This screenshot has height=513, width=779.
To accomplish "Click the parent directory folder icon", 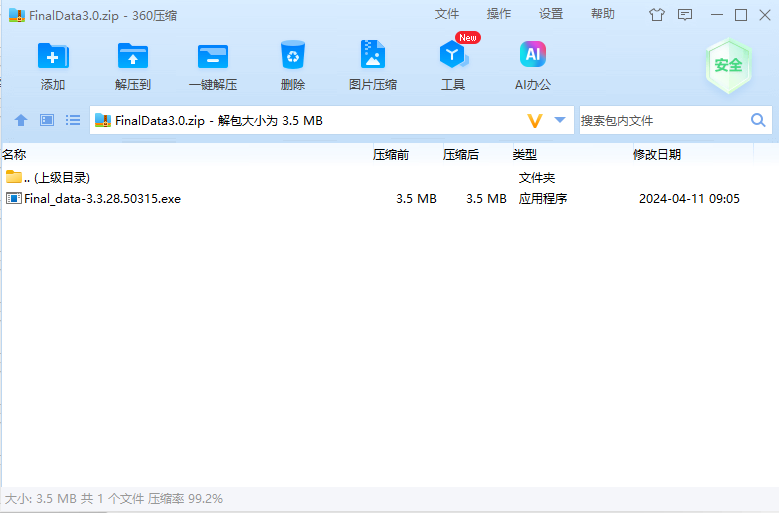I will pos(14,177).
